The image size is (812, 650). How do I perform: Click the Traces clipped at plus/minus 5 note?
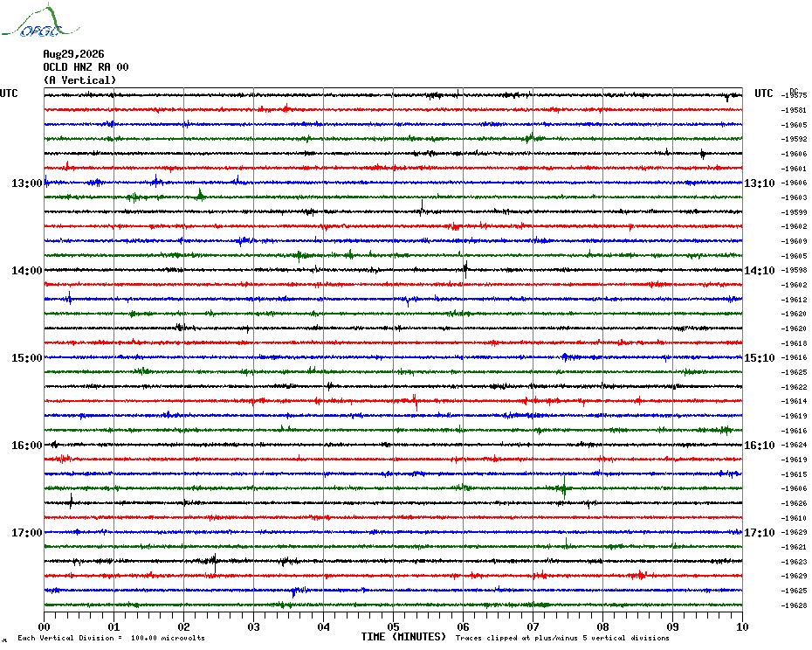click(x=562, y=638)
